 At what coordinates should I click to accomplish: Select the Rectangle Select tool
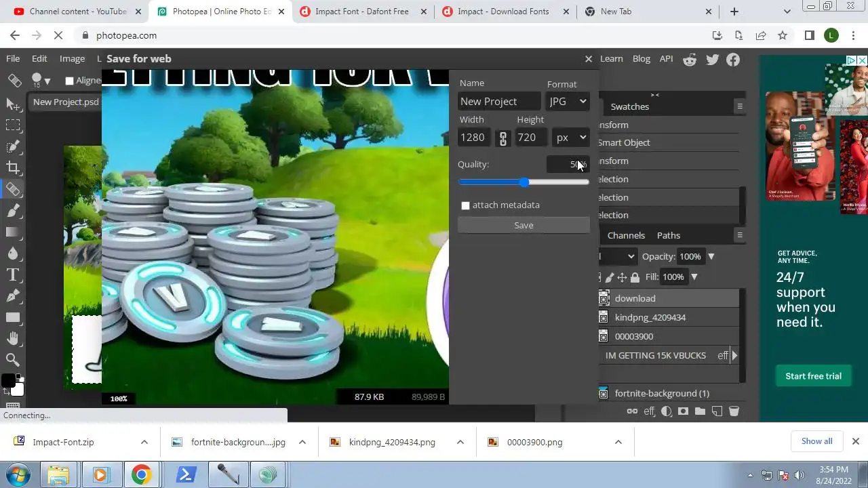[12, 125]
